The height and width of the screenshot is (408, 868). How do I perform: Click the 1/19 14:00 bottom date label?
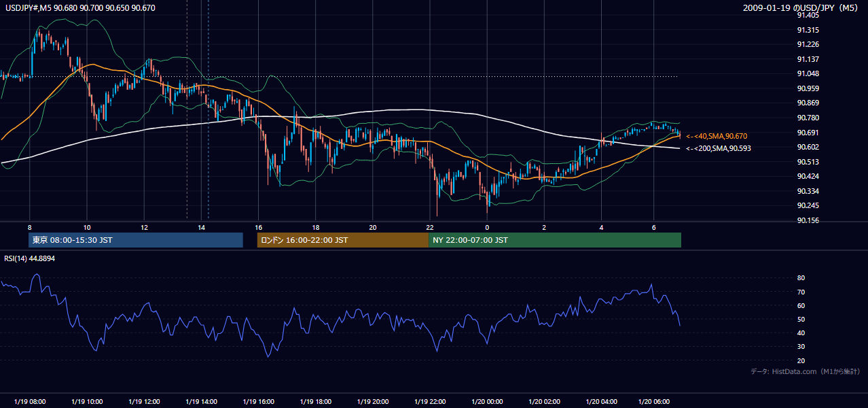[201, 402]
